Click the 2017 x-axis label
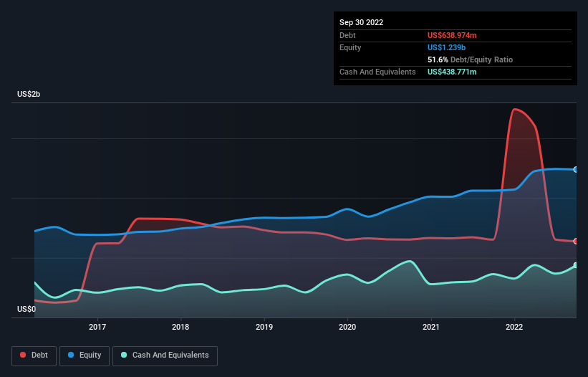 (97, 327)
